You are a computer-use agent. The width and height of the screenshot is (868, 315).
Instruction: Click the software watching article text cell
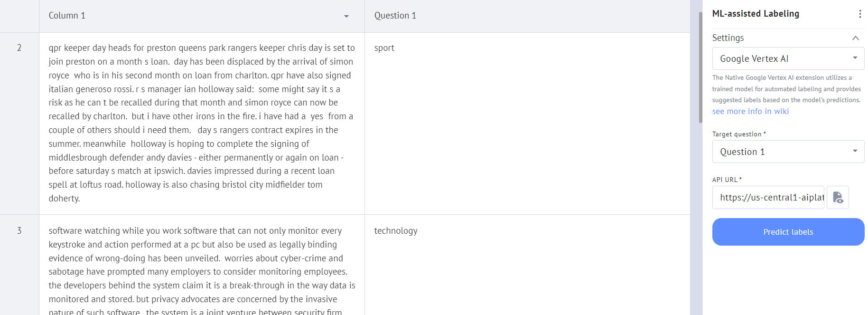tap(202, 271)
